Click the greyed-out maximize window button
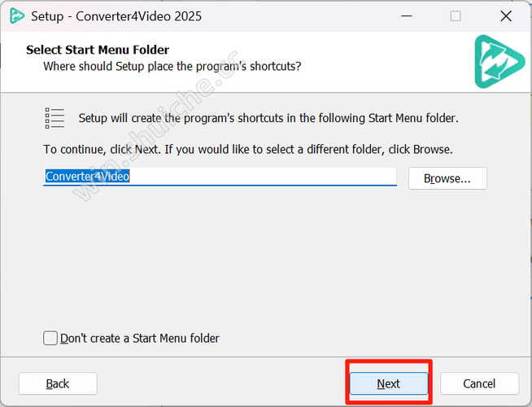This screenshot has height=407, width=532. 456,16
